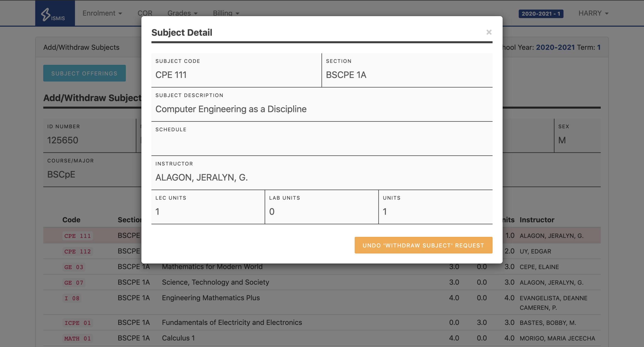This screenshot has width=644, height=347.
Task: Open the GE 07 subject code
Action: (74, 283)
